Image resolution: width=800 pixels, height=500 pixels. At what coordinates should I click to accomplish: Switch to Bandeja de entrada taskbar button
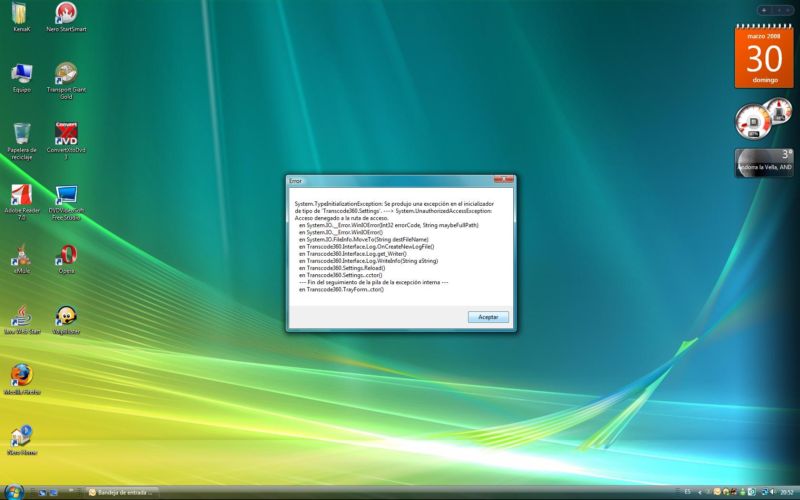point(122,493)
